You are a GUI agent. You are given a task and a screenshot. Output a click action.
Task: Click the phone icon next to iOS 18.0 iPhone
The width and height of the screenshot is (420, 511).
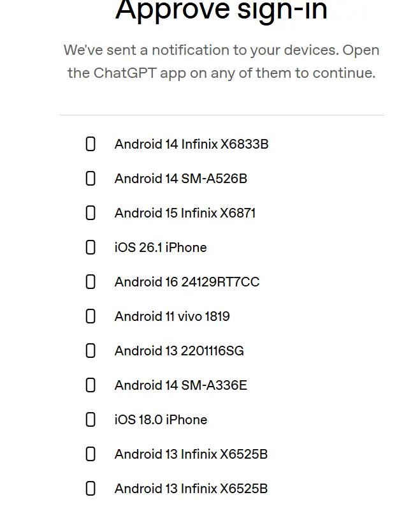pos(91,420)
